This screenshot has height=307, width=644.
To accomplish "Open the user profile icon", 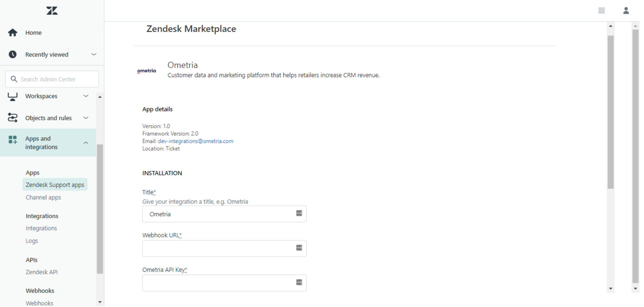I will tap(626, 11).
